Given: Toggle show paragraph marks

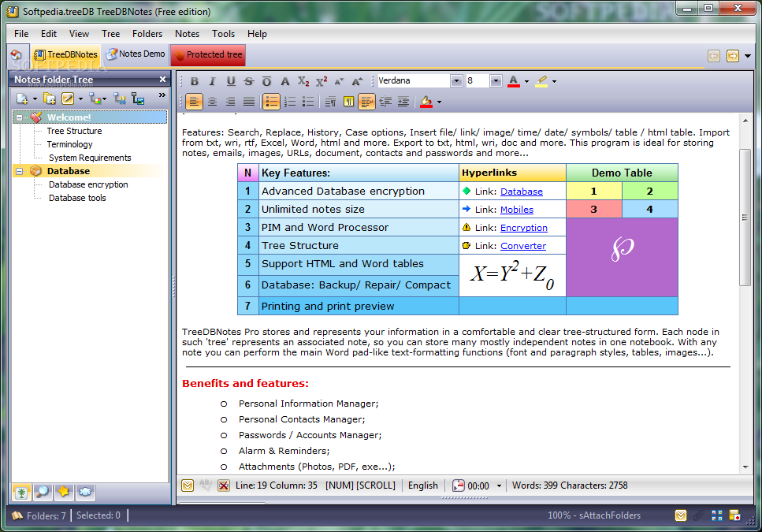Looking at the screenshot, I should [348, 102].
